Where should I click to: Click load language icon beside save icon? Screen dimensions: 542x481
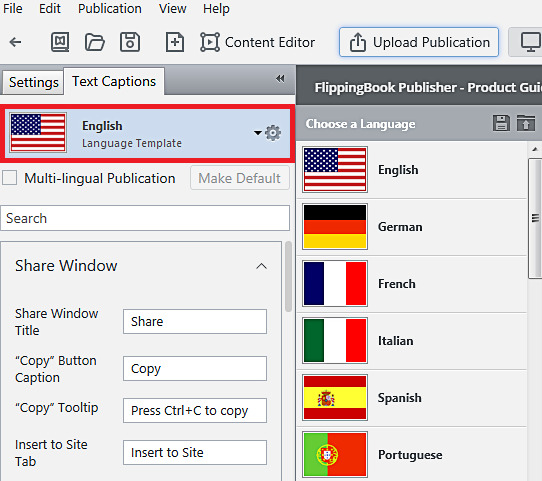[x=526, y=123]
